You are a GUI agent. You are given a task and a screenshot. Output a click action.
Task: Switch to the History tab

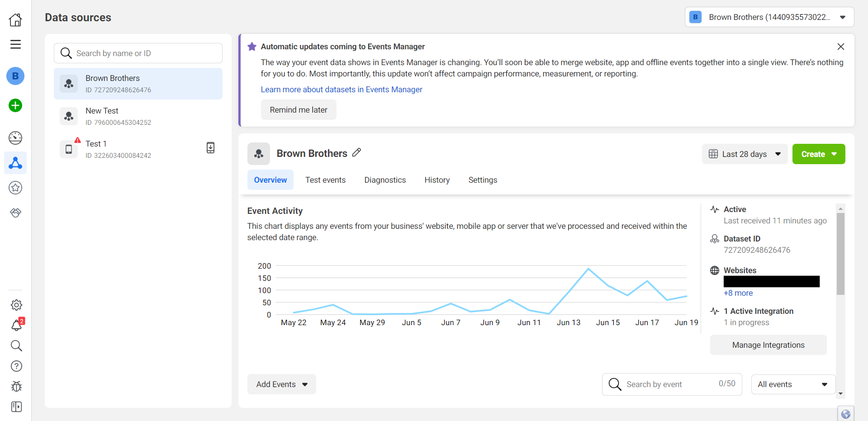point(437,180)
